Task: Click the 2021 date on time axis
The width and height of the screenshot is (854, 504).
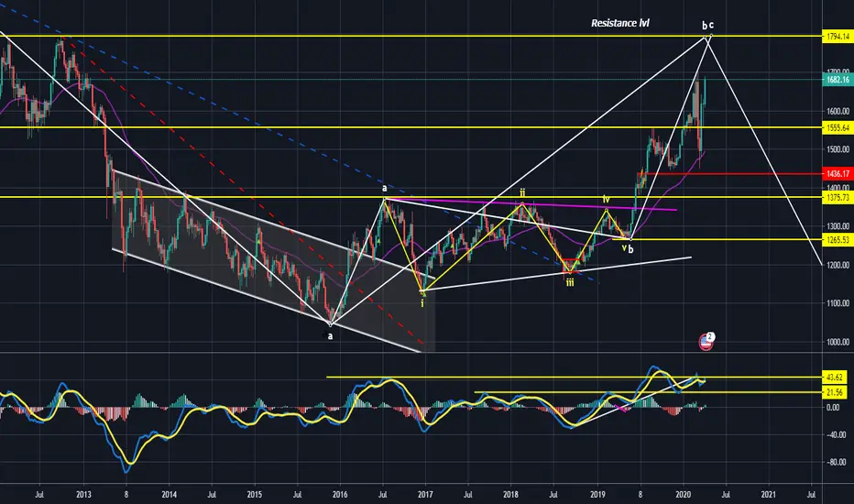Action: 769,495
